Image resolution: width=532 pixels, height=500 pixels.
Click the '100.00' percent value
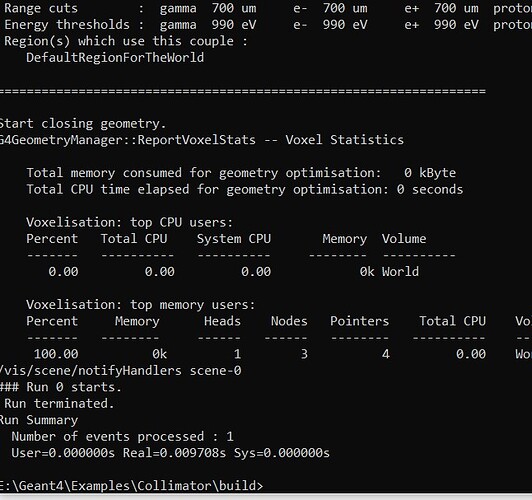click(56, 354)
